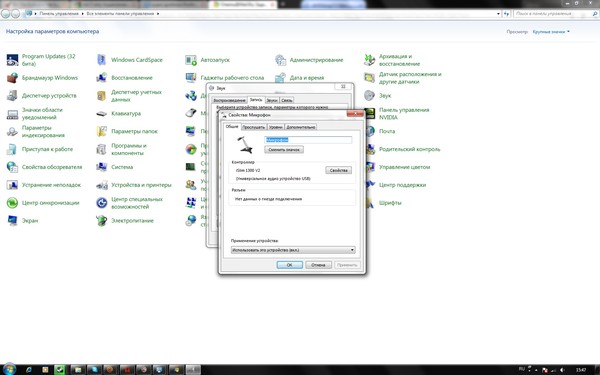Click the Сменить значок button
The height and width of the screenshot is (375, 600).
pyautogui.click(x=284, y=150)
